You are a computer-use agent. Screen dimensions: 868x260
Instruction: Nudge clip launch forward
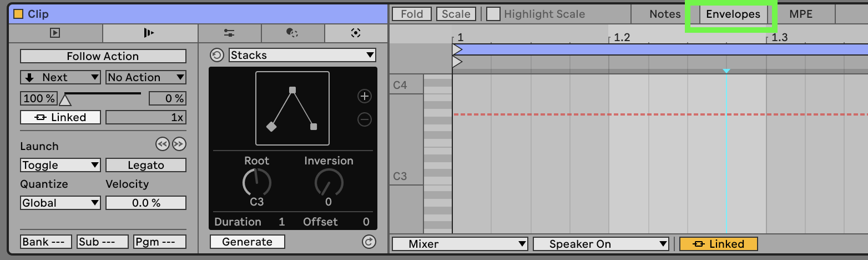tap(179, 144)
